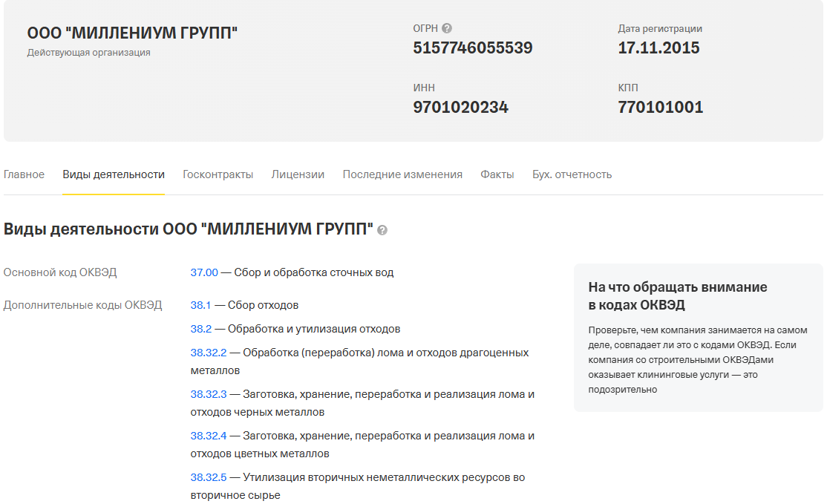Click the company name ООО "МИЛЛЕНИУМ ГРУПП" header
The width and height of the screenshot is (827, 504).
[x=132, y=33]
